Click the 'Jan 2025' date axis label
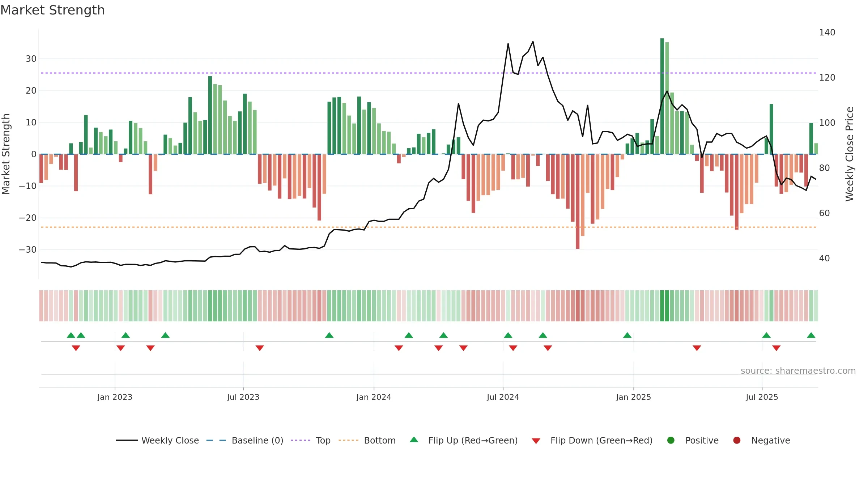The image size is (868, 488). pos(633,397)
